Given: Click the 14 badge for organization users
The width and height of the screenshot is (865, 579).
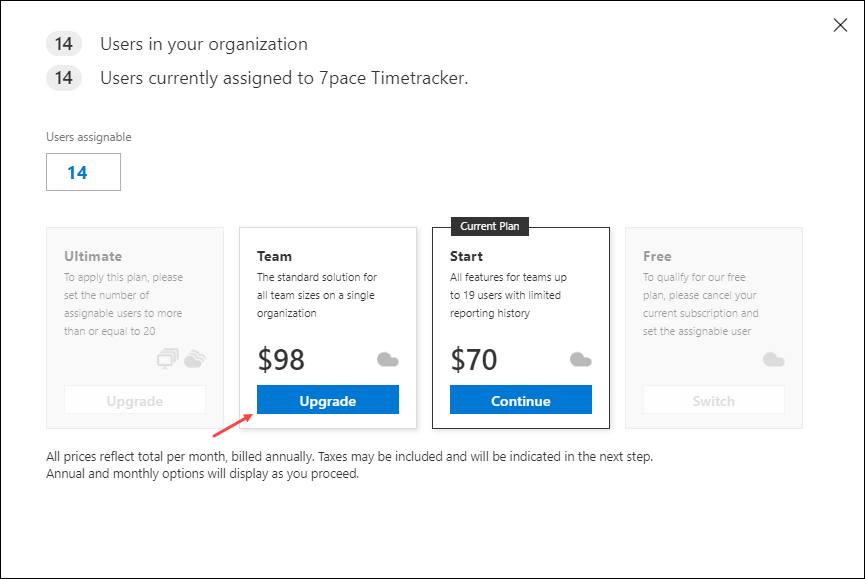Looking at the screenshot, I should click(64, 44).
